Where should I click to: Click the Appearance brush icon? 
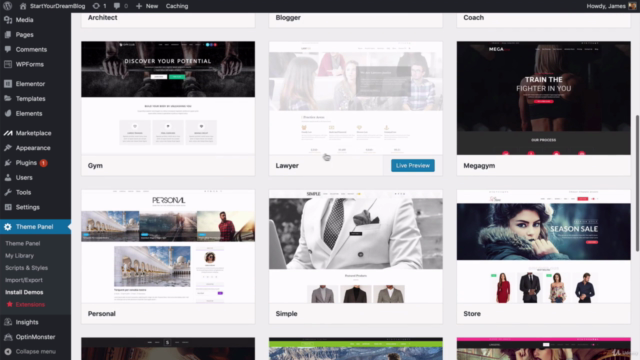(8, 148)
